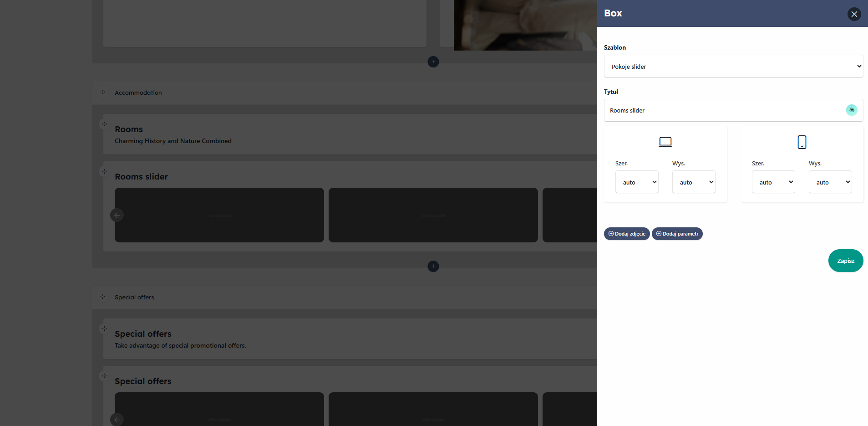Click the drag handle beside Special offers section header
This screenshot has height=426, width=868.
point(103,297)
